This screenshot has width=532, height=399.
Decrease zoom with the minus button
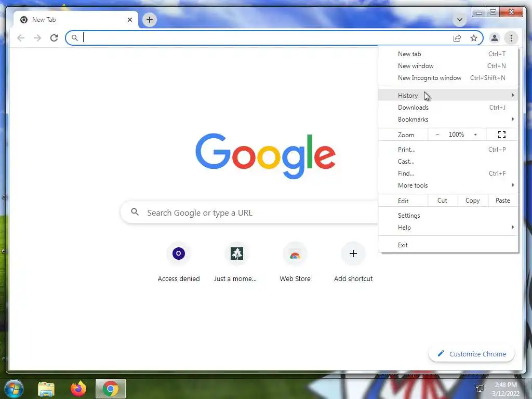point(437,135)
